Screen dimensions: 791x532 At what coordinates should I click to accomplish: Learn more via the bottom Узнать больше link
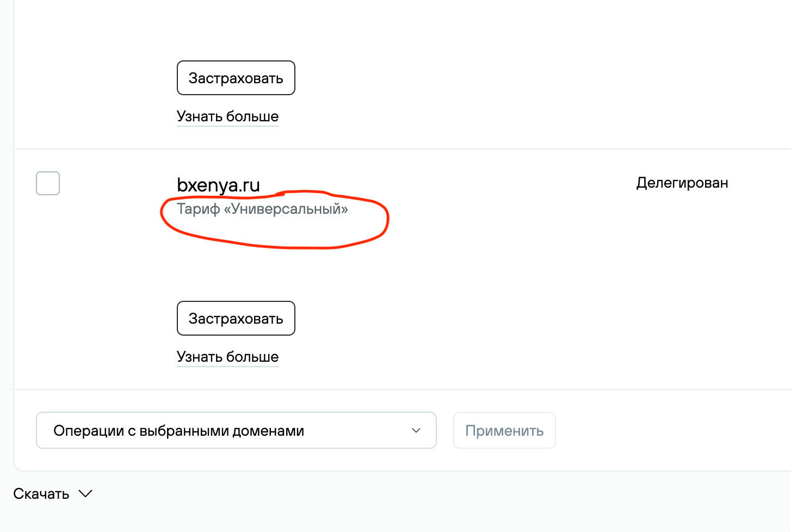click(x=227, y=357)
